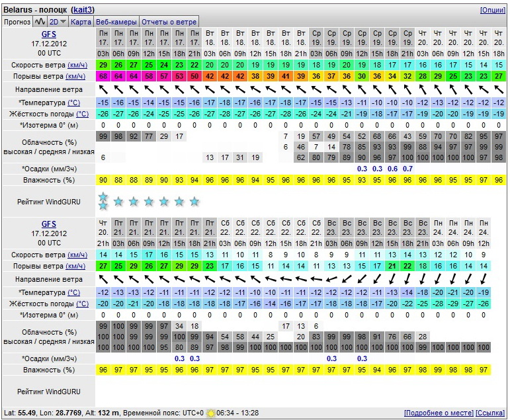
Task: Expand the 2D dropdown arrow
Action: (63, 22)
